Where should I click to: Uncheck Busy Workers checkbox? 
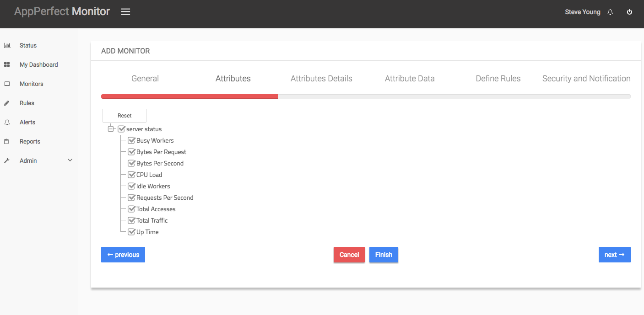[131, 140]
